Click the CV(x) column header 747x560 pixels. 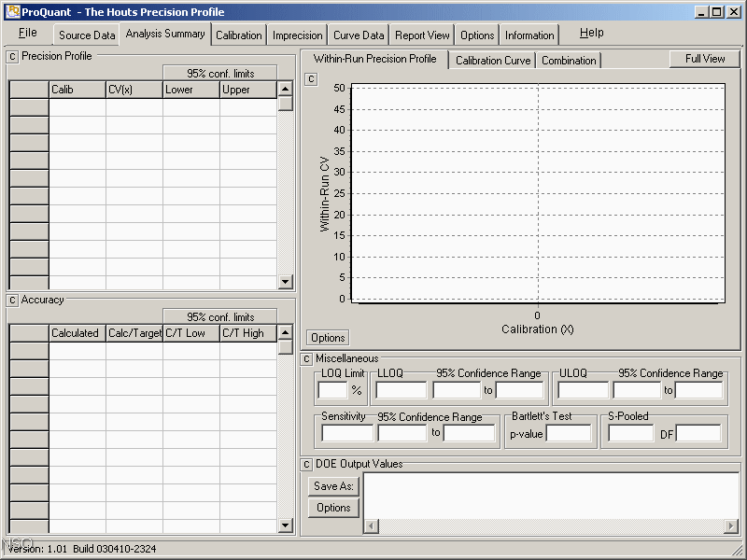134,90
